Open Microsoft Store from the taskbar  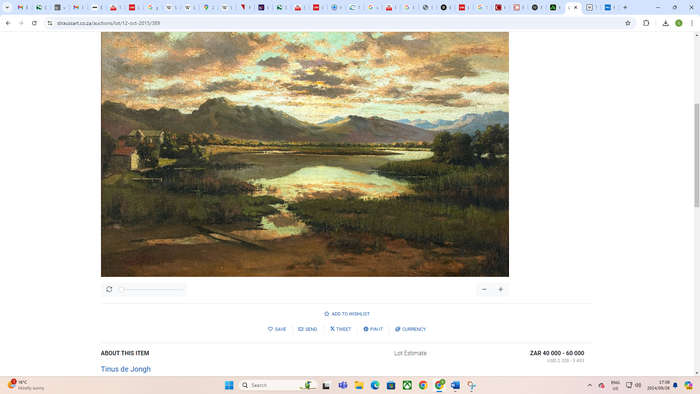pyautogui.click(x=391, y=385)
